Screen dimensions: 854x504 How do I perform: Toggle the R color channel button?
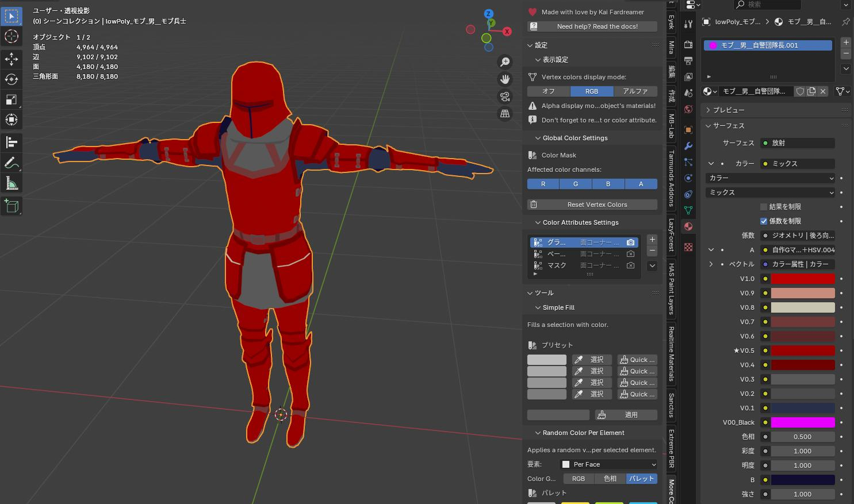543,184
